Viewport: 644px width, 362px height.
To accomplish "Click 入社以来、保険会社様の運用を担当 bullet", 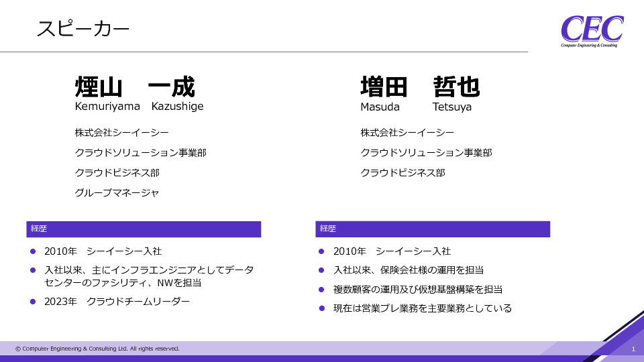I will (x=409, y=270).
